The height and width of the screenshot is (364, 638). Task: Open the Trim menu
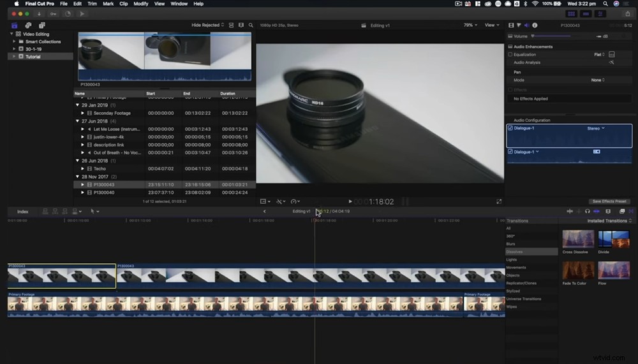[93, 4]
